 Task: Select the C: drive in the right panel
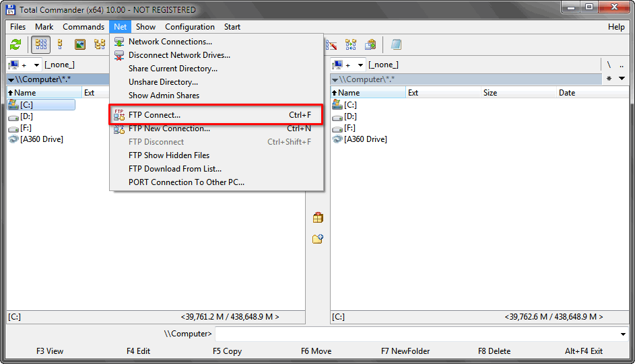coord(345,105)
